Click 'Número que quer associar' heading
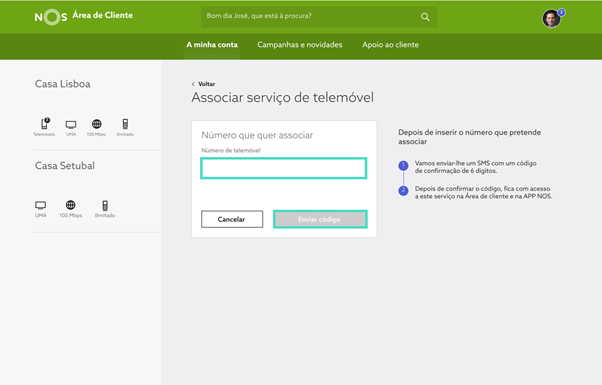 (x=257, y=135)
